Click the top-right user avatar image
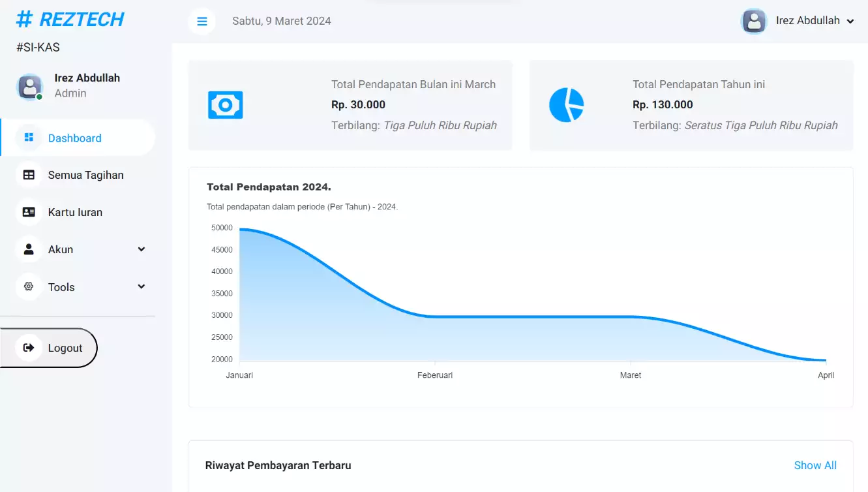 754,21
